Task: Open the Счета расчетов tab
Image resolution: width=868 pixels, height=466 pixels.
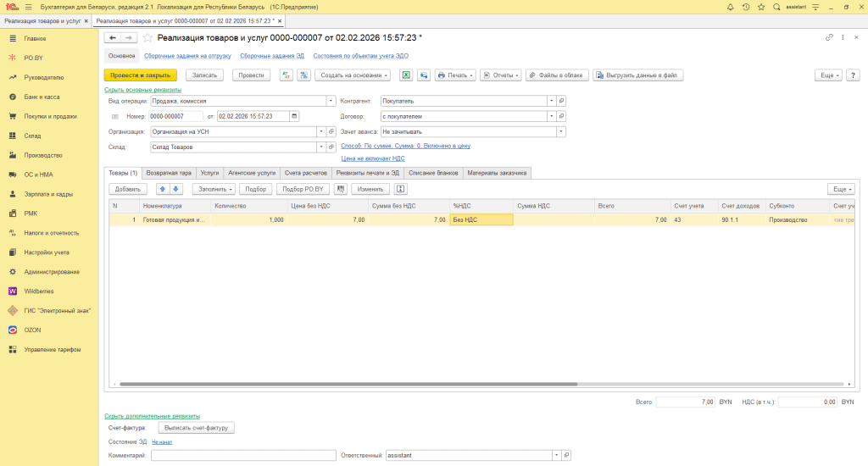Action: (x=305, y=173)
